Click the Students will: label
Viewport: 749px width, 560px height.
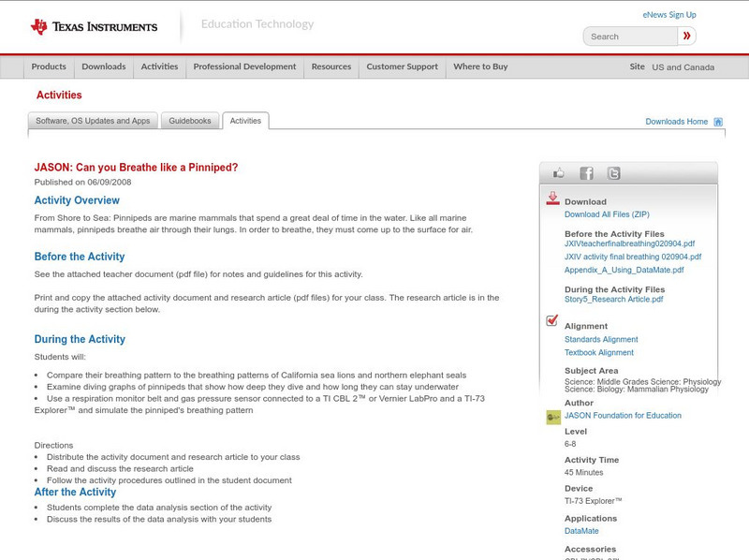60,357
